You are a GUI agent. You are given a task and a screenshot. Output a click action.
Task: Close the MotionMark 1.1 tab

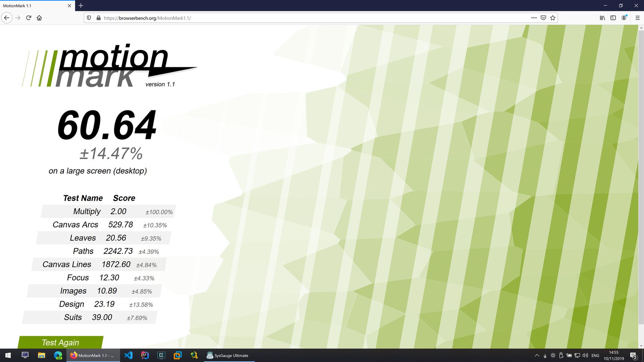(69, 6)
